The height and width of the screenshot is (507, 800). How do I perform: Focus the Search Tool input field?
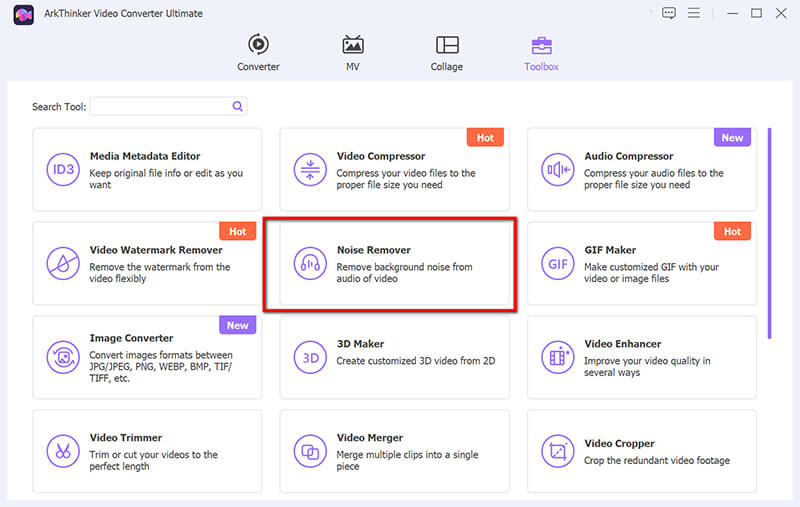(x=168, y=106)
